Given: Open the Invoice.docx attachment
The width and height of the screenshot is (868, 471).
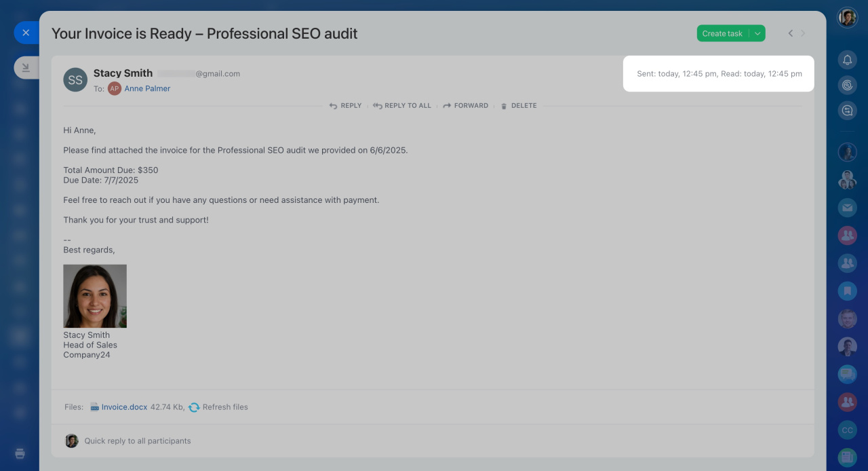Looking at the screenshot, I should (124, 407).
